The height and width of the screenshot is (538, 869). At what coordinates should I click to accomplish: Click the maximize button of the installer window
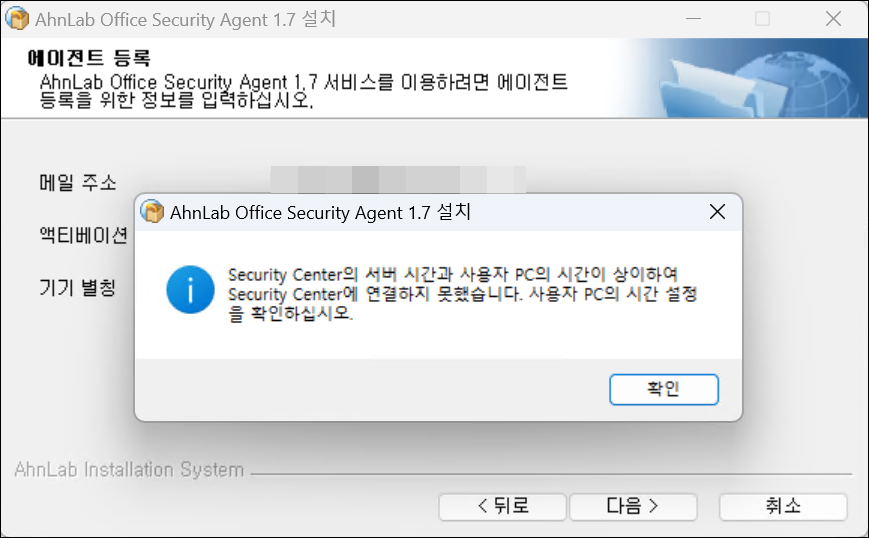click(762, 19)
